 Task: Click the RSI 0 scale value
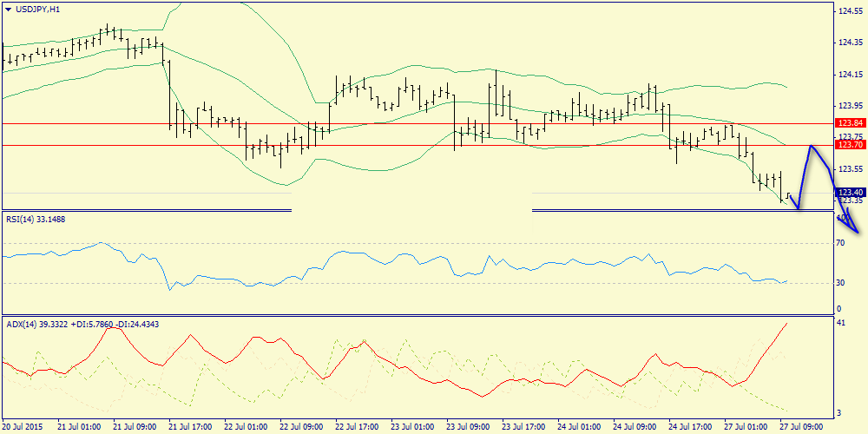tap(839, 309)
